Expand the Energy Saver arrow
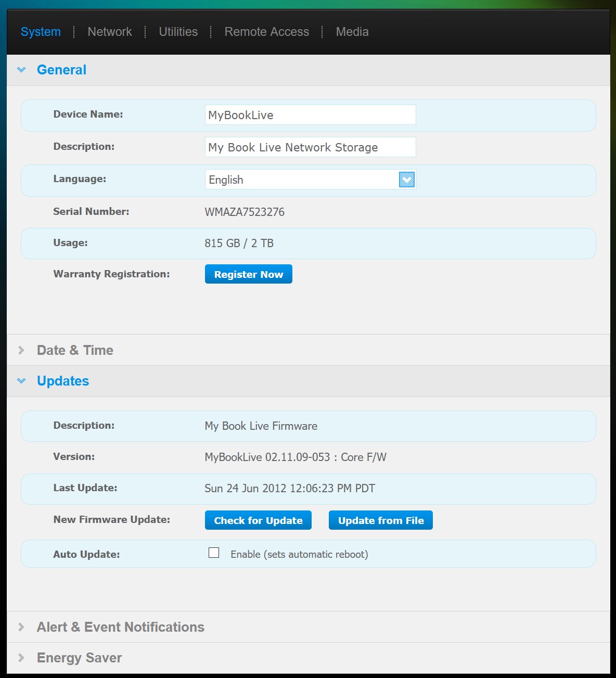 (x=21, y=658)
